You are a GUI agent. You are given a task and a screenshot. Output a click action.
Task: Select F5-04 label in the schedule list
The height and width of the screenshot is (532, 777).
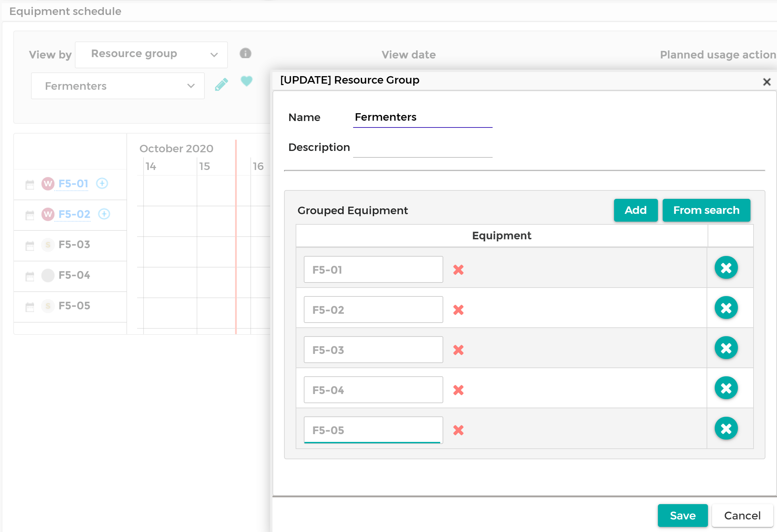point(74,275)
